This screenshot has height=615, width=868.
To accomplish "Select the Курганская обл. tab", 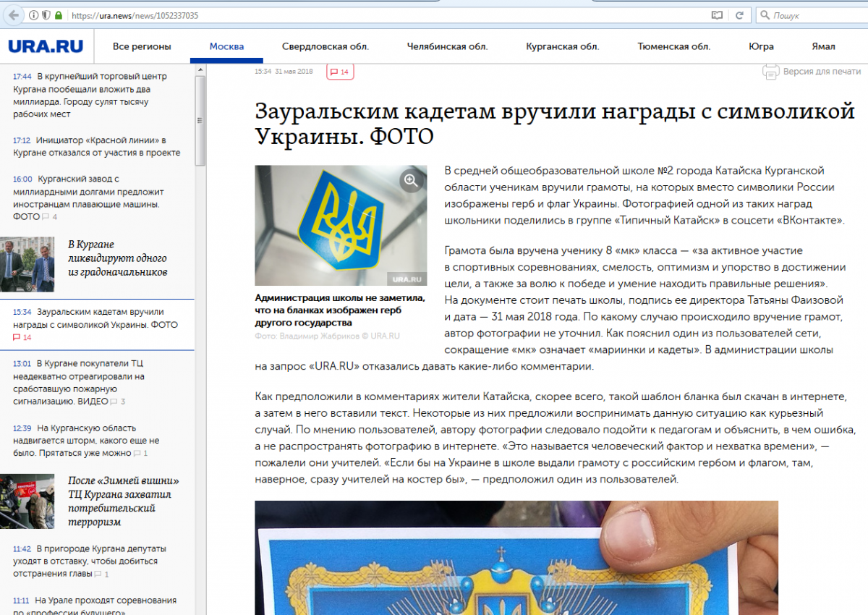I will [x=563, y=46].
